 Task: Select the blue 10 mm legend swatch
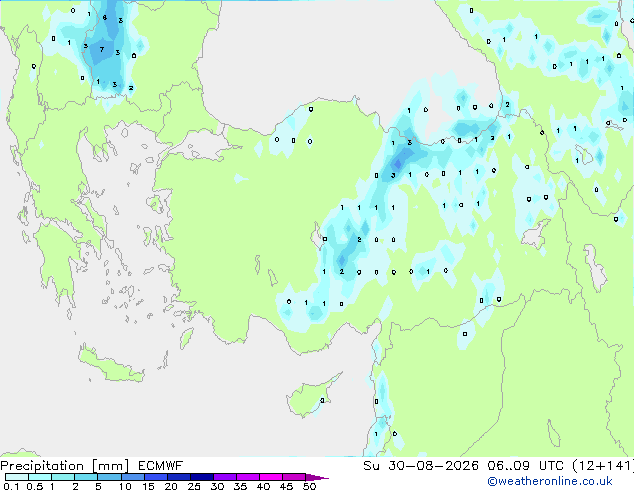coord(132,477)
